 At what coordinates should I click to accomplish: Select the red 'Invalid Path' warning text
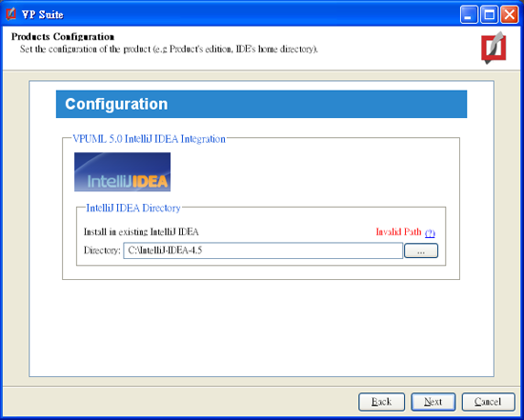click(x=398, y=231)
